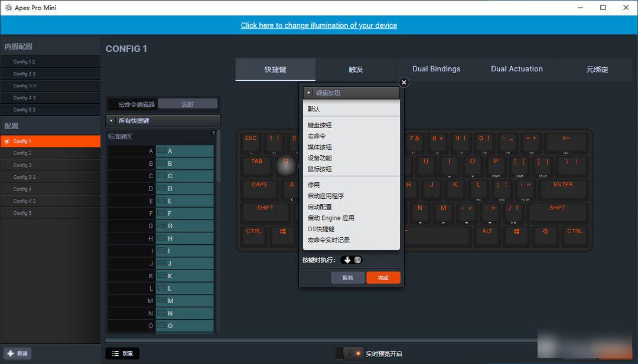Viewport: 638px width, 364px height.
Task: Close the key binding popup with X
Action: pyautogui.click(x=403, y=83)
